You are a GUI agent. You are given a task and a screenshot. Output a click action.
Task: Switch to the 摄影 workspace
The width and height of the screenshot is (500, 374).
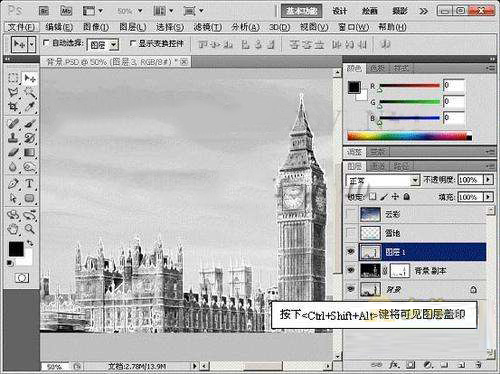tap(400, 11)
